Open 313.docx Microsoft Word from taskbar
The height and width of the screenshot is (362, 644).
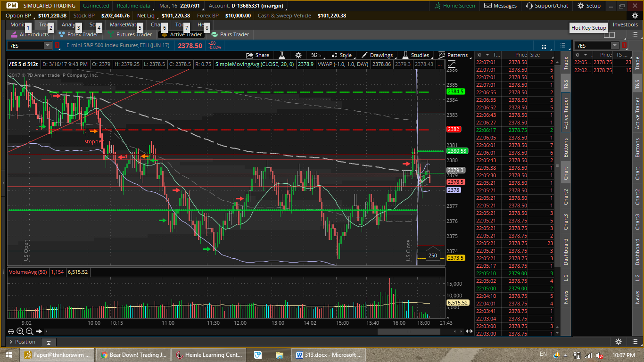coord(328,354)
